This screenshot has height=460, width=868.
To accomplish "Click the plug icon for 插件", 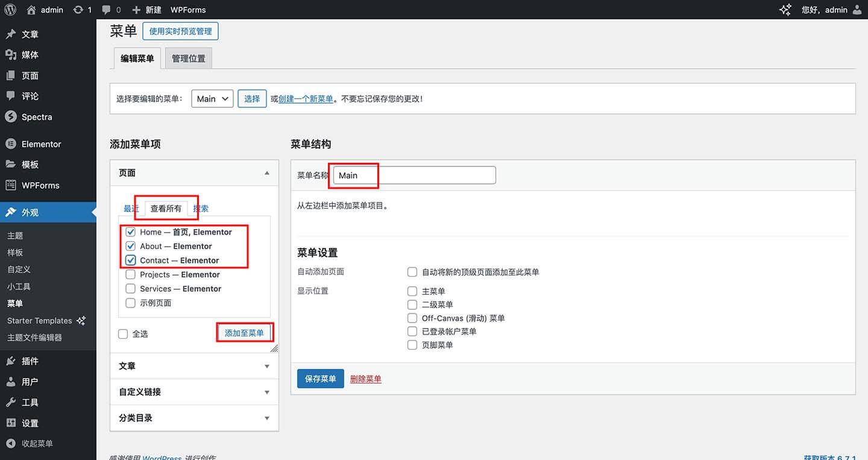I will tap(11, 361).
